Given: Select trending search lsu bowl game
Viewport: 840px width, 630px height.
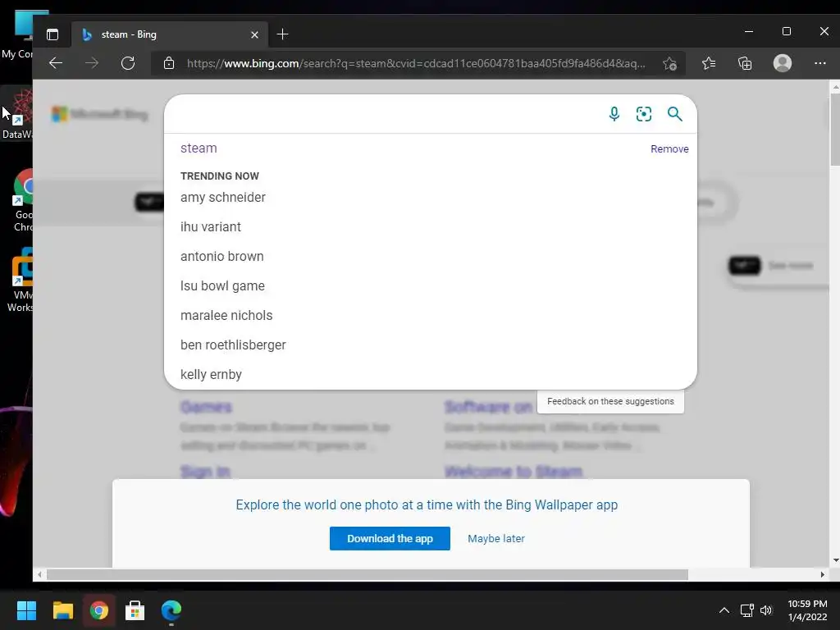Looking at the screenshot, I should (222, 285).
